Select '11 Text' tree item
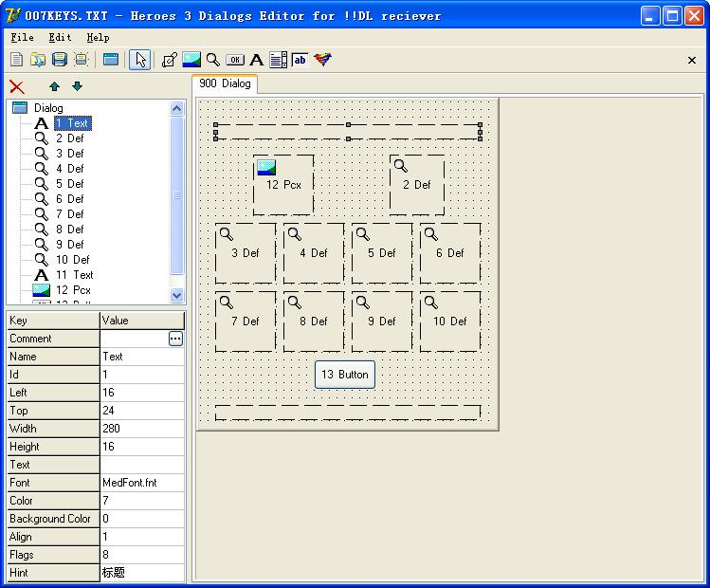Screen dimensions: 710x588 (74, 275)
